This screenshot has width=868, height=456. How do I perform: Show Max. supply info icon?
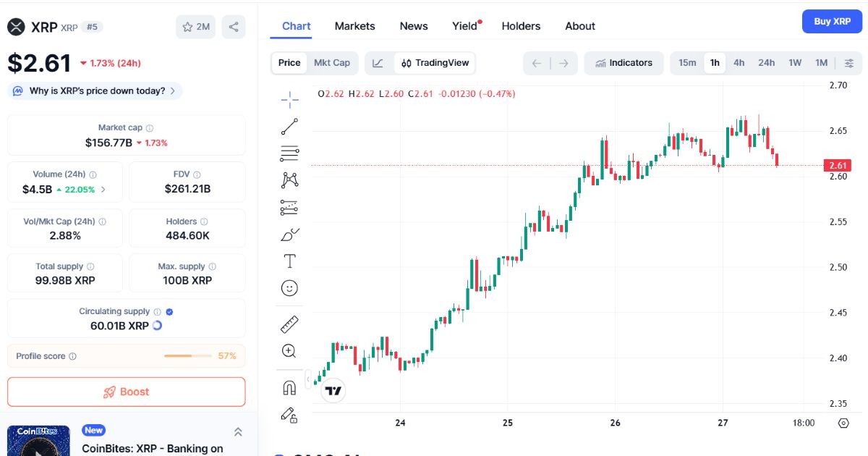click(x=213, y=267)
